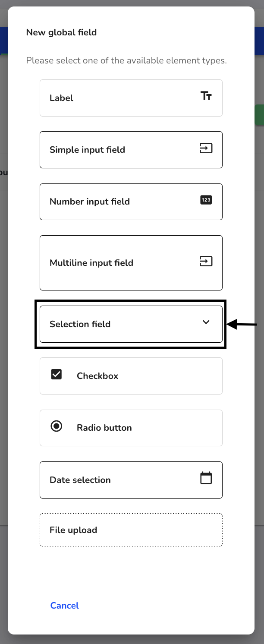Choose the Label element type

point(131,98)
